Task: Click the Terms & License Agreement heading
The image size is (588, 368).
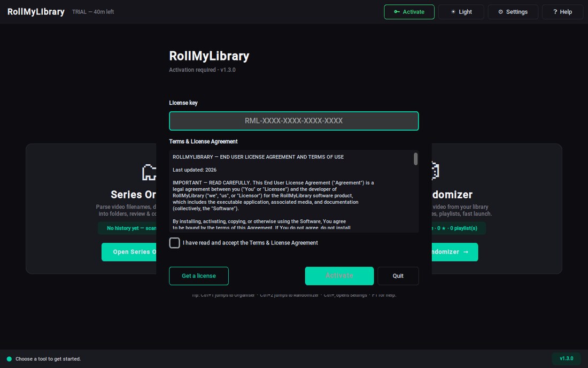Action: (x=203, y=141)
